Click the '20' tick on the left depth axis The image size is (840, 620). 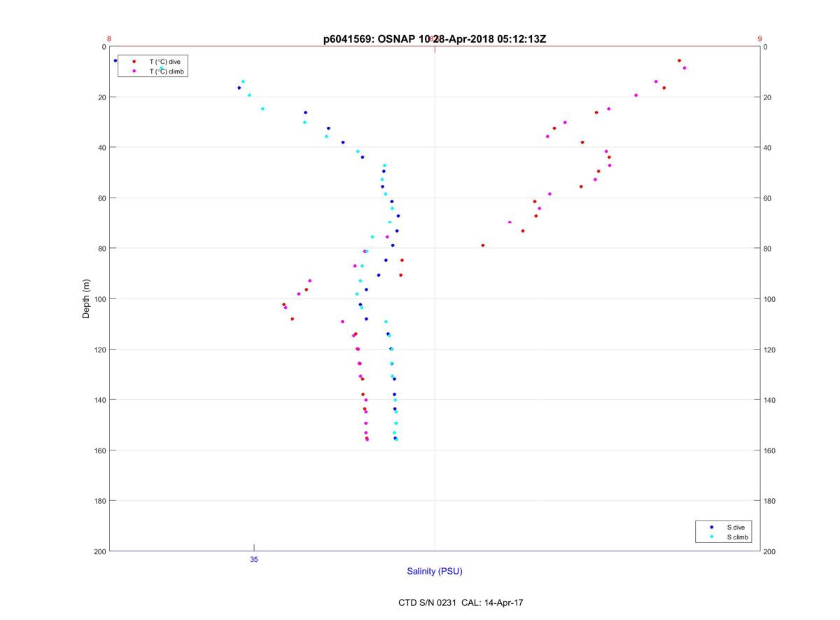102,97
